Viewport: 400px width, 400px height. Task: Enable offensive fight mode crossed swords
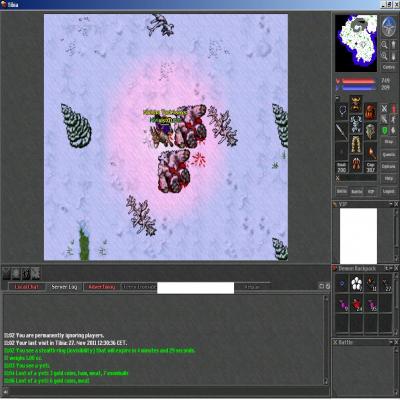click(384, 109)
